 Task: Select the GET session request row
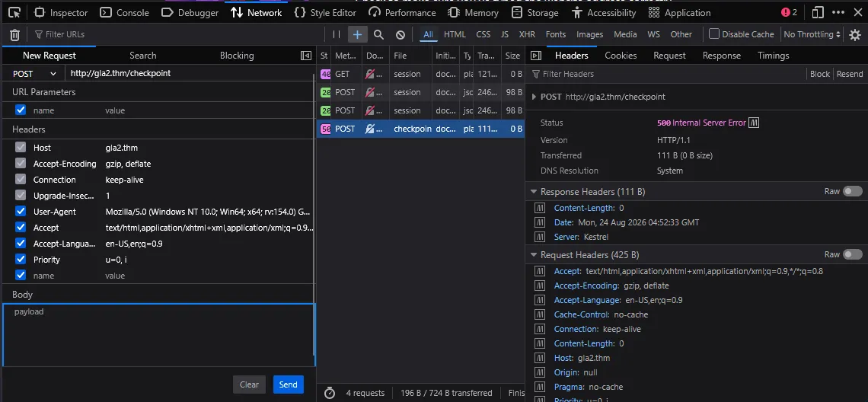point(421,74)
